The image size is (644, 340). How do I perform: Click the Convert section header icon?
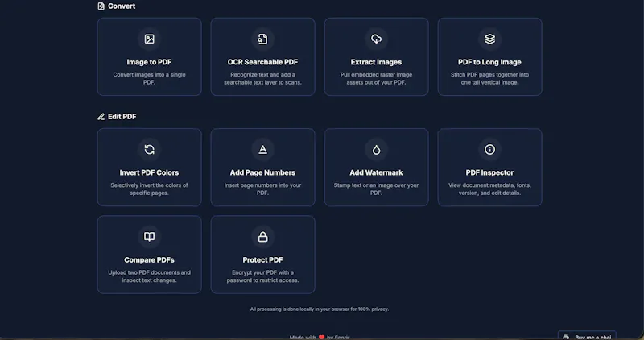pos(101,6)
